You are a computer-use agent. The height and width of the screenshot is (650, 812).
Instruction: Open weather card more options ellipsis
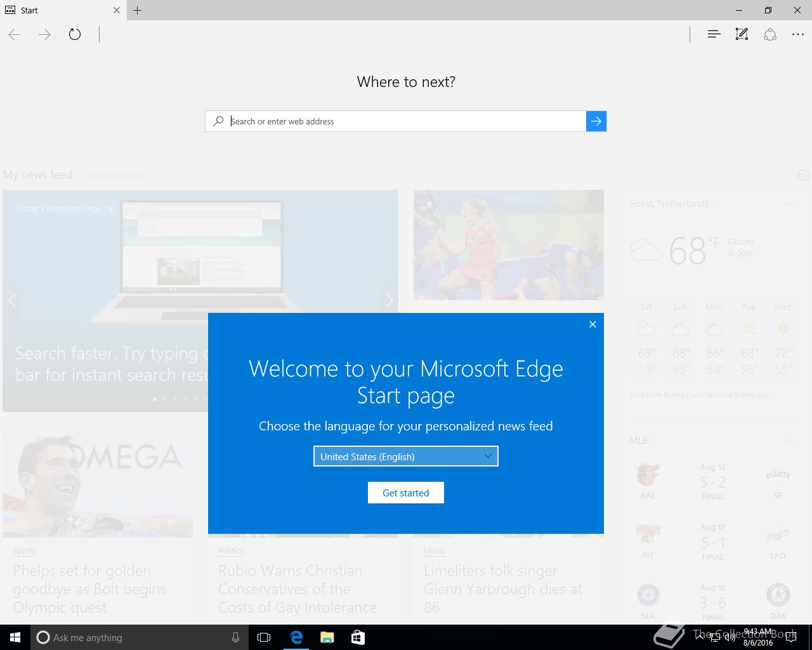point(791,204)
